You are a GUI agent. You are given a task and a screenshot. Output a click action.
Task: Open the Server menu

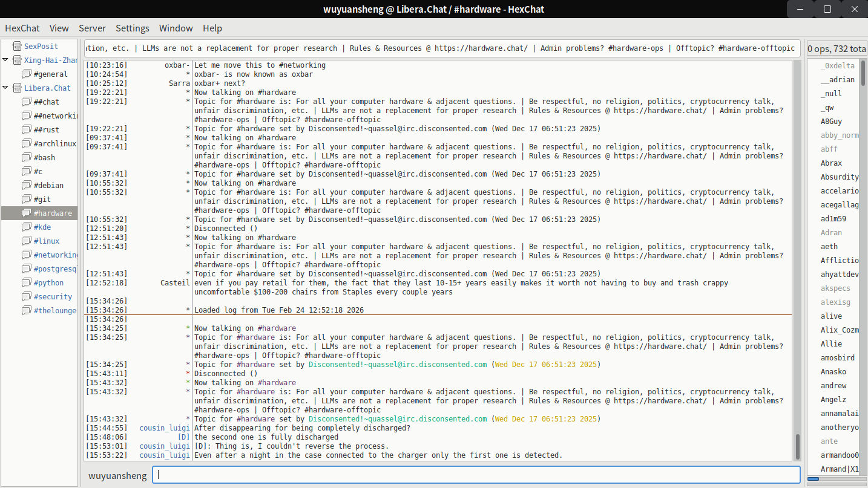[92, 28]
